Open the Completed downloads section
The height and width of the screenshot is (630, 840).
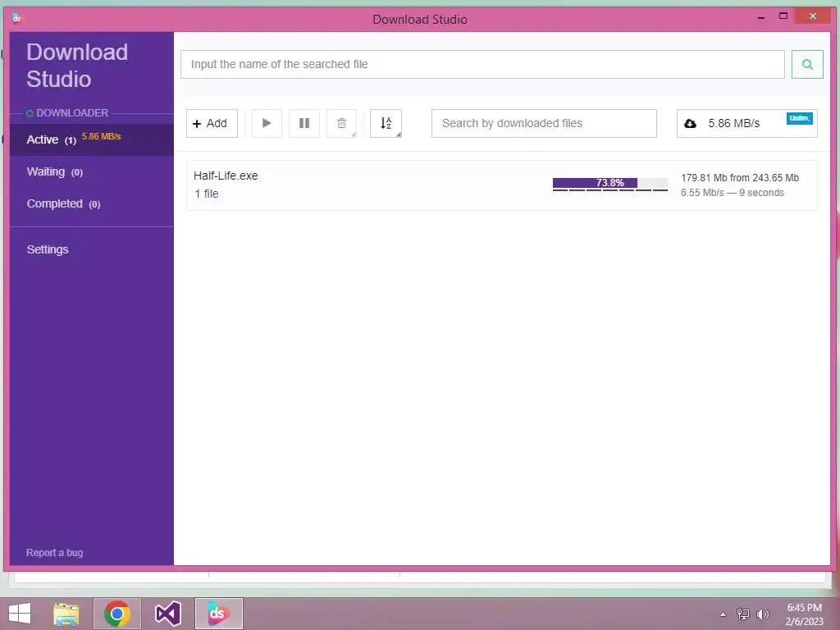point(92,204)
